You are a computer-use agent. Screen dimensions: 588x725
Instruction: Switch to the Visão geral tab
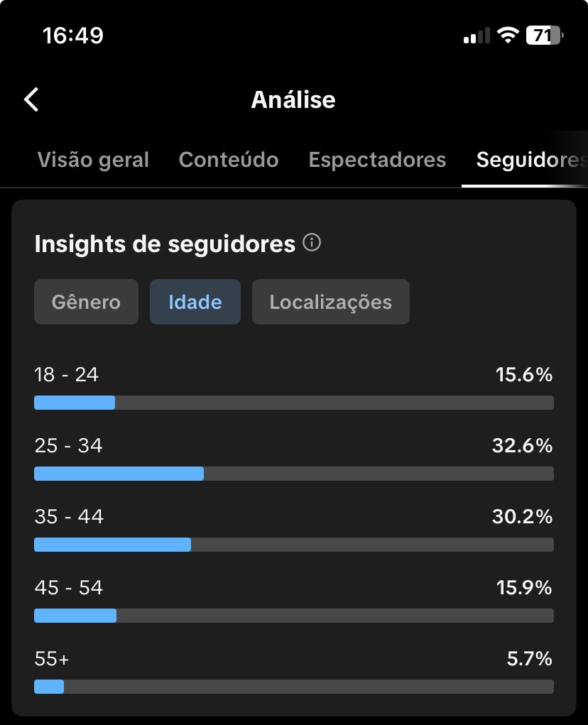point(93,160)
